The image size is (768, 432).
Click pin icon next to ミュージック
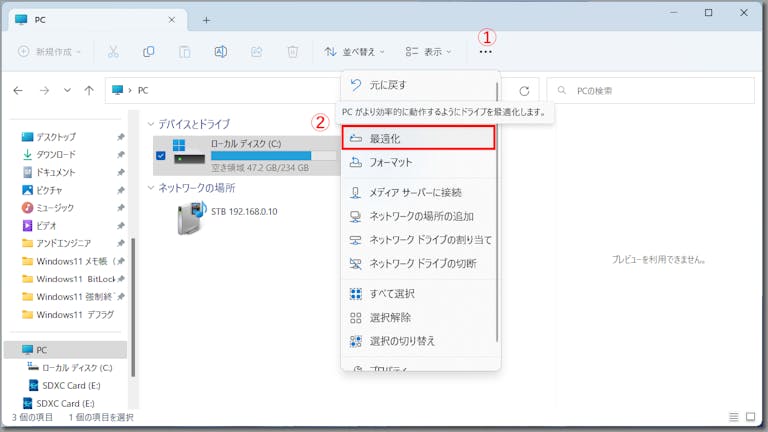[x=120, y=208]
